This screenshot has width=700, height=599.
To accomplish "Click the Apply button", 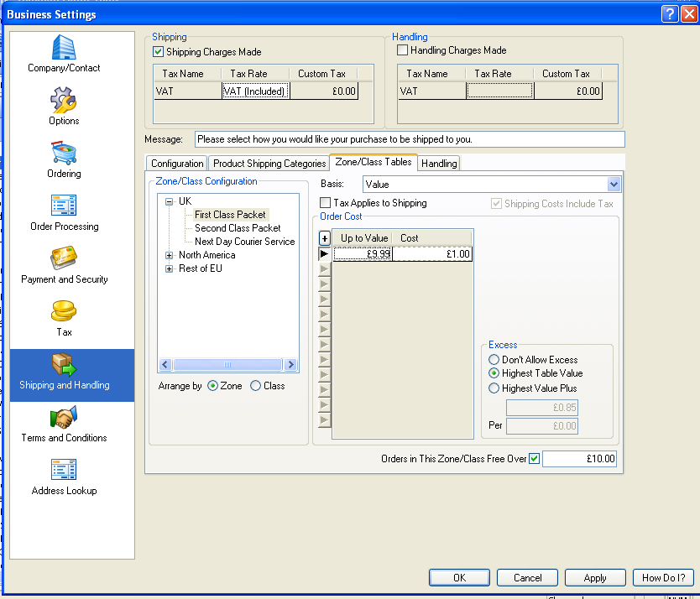I will tap(595, 577).
